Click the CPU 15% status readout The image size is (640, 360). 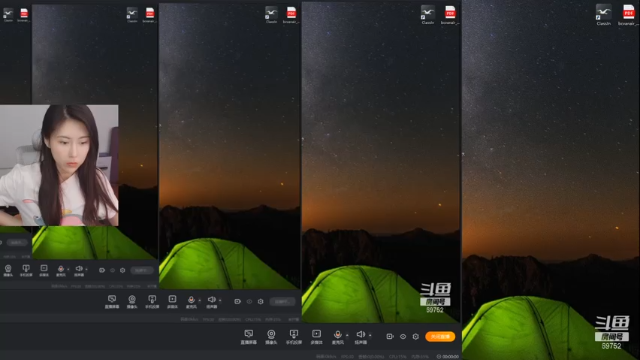click(397, 356)
